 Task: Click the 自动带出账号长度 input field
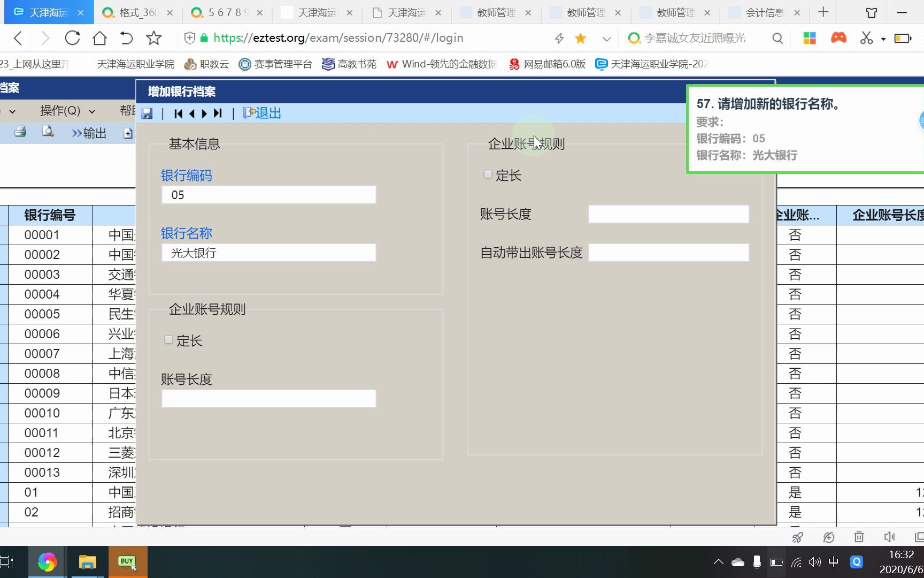pyautogui.click(x=668, y=253)
